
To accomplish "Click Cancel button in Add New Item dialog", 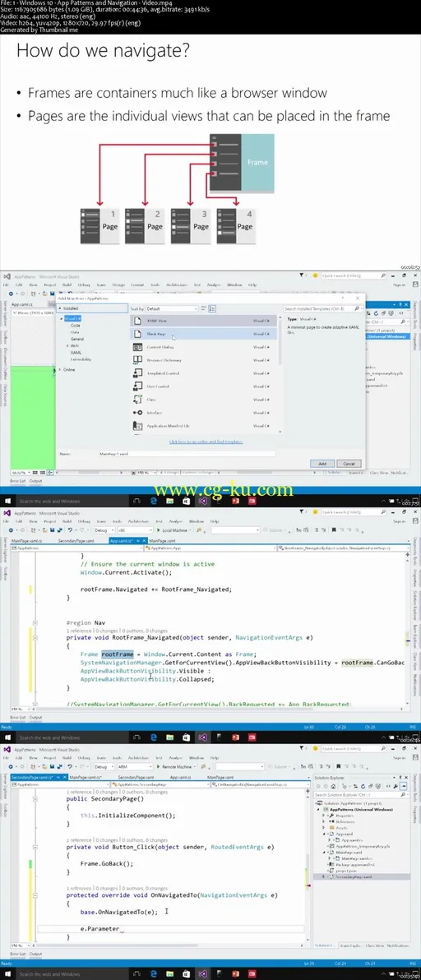I will (x=349, y=463).
